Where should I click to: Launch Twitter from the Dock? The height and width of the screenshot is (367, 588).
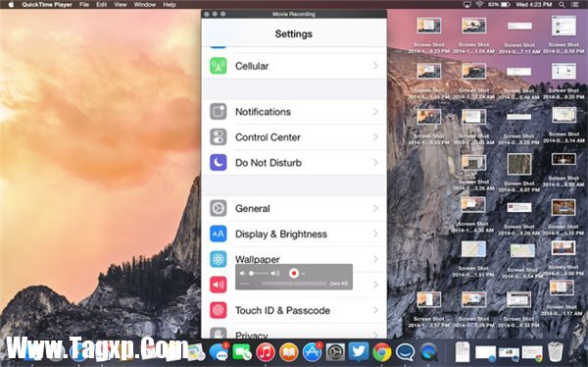(359, 352)
